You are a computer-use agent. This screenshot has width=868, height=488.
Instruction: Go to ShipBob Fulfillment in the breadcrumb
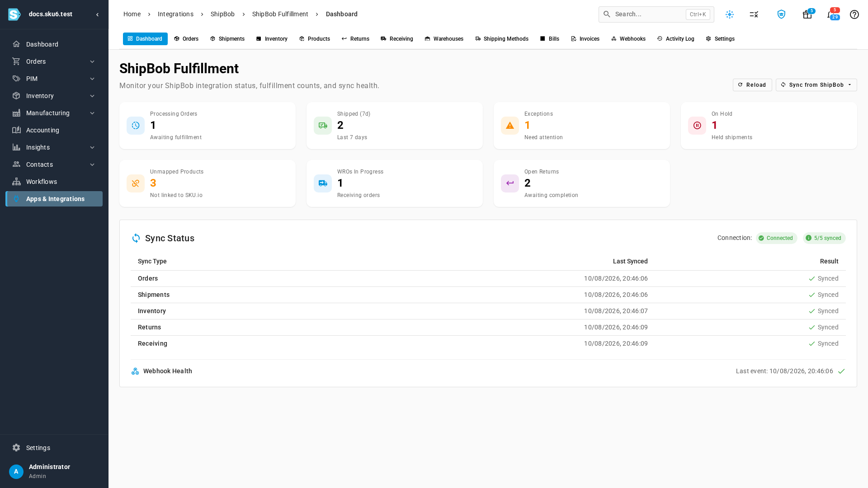(x=280, y=14)
